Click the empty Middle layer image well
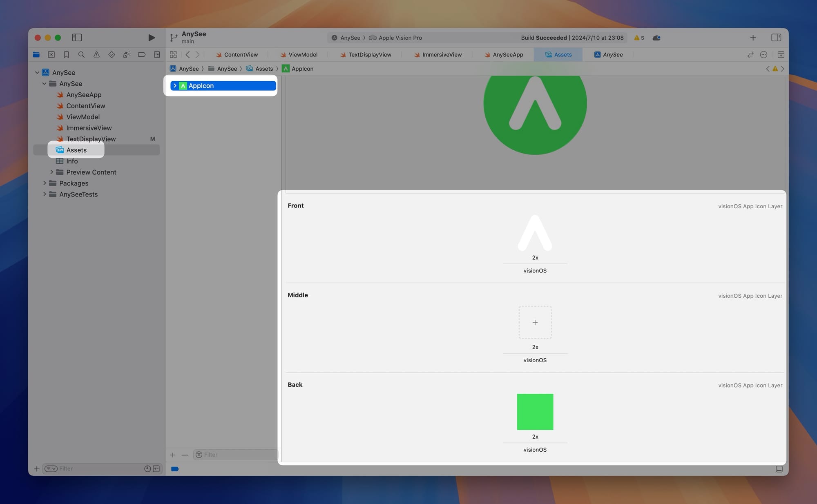This screenshot has width=817, height=504. (535, 322)
